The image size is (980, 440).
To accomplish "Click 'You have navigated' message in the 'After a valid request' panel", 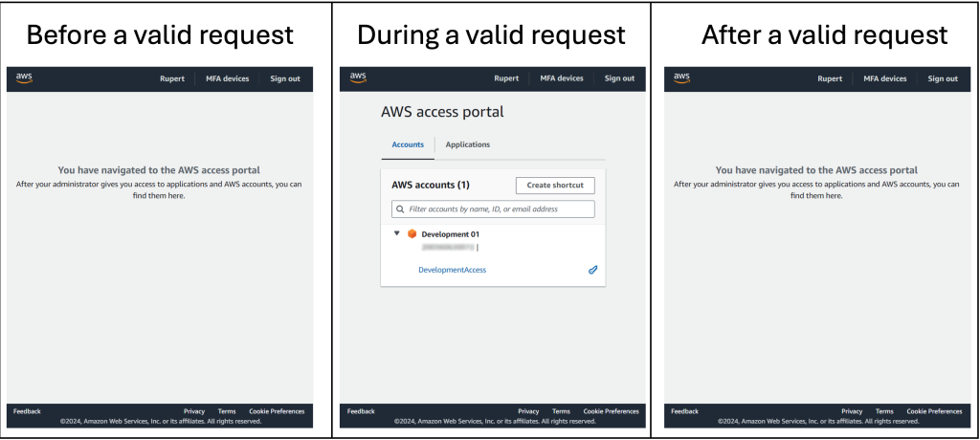I will click(x=817, y=170).
